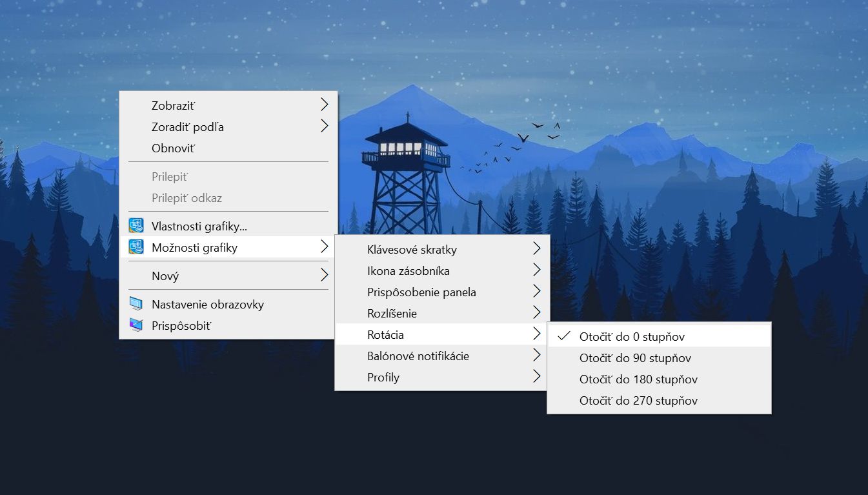Image resolution: width=868 pixels, height=495 pixels.
Task: Click the Klávesové skratky label
Action: 412,249
